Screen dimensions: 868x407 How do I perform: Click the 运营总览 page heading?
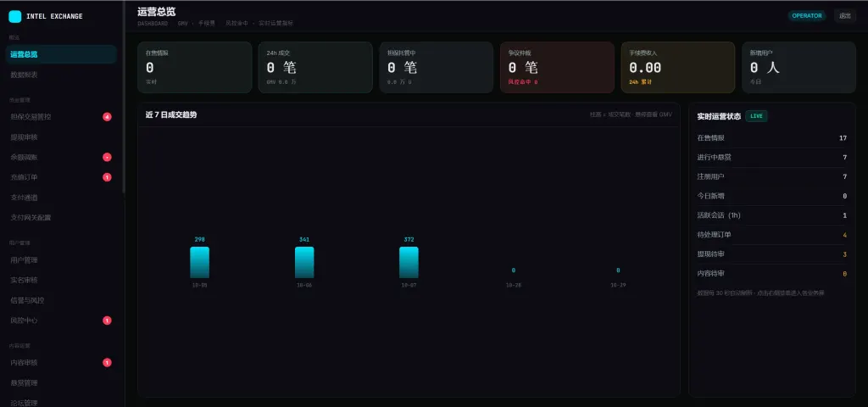pos(157,12)
